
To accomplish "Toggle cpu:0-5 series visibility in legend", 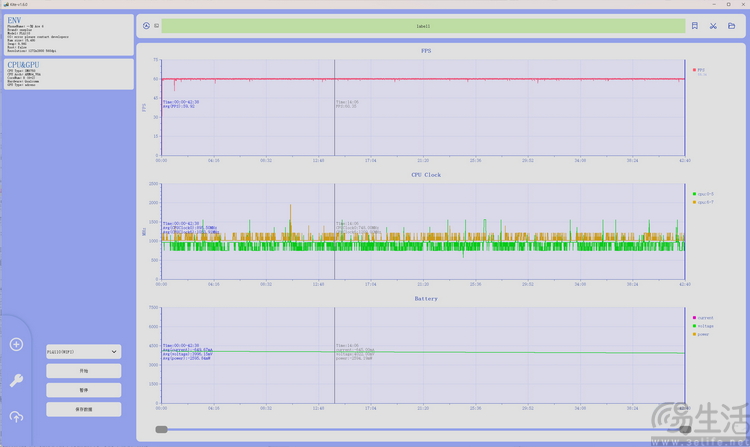I will click(704, 193).
